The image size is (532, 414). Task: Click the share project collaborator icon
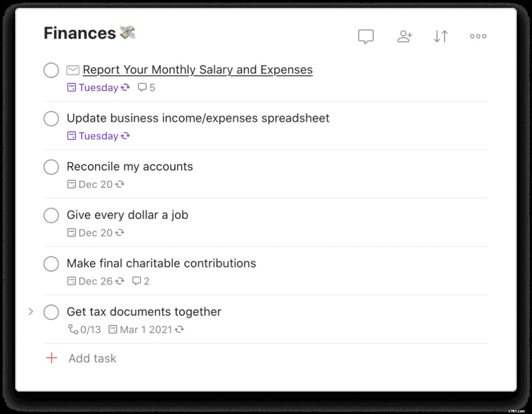click(x=404, y=36)
